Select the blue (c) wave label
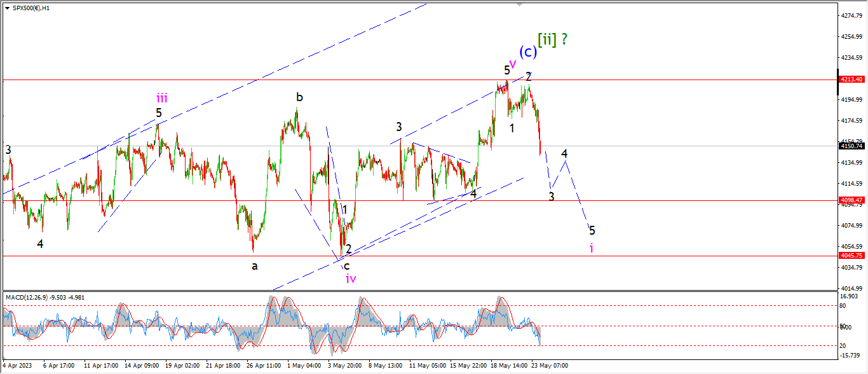868x374 pixels. tap(527, 52)
